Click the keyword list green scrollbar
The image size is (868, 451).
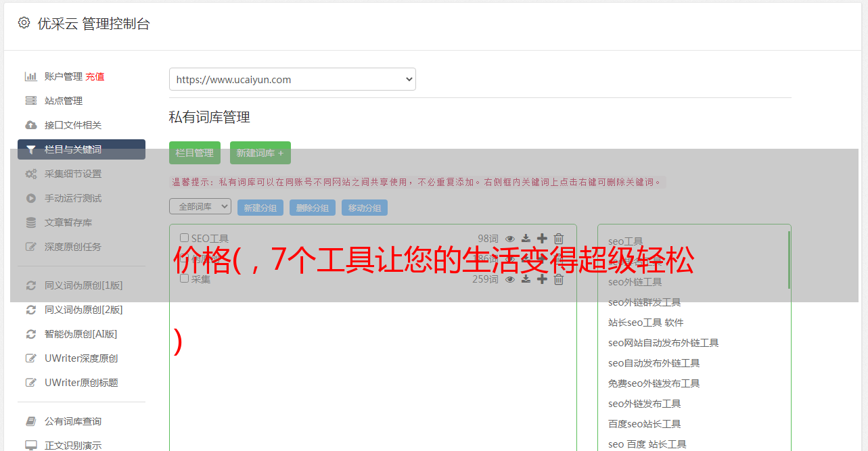click(x=789, y=260)
